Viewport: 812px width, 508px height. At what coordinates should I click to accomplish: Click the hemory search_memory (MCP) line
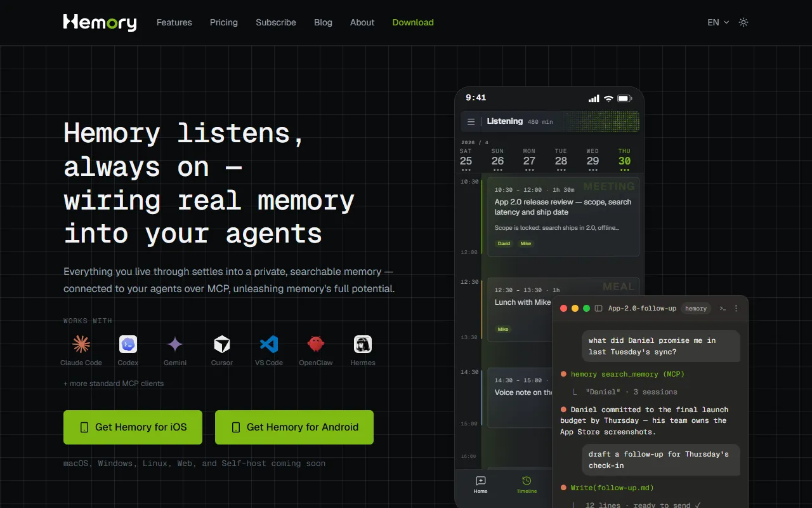click(x=622, y=375)
